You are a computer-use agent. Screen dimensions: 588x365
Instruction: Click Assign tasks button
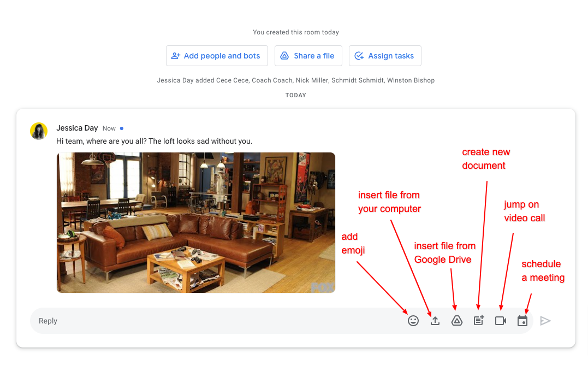(385, 56)
